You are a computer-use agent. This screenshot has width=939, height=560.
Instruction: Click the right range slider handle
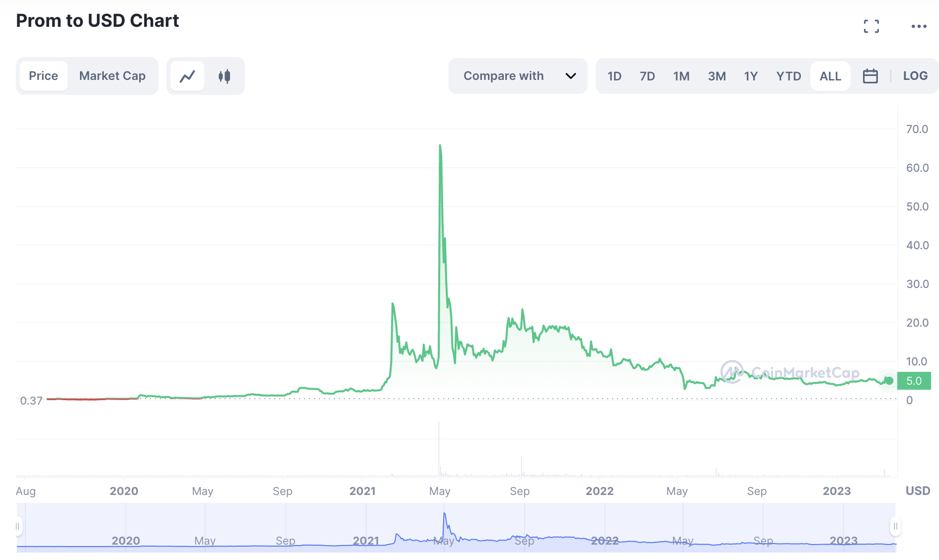point(895,526)
